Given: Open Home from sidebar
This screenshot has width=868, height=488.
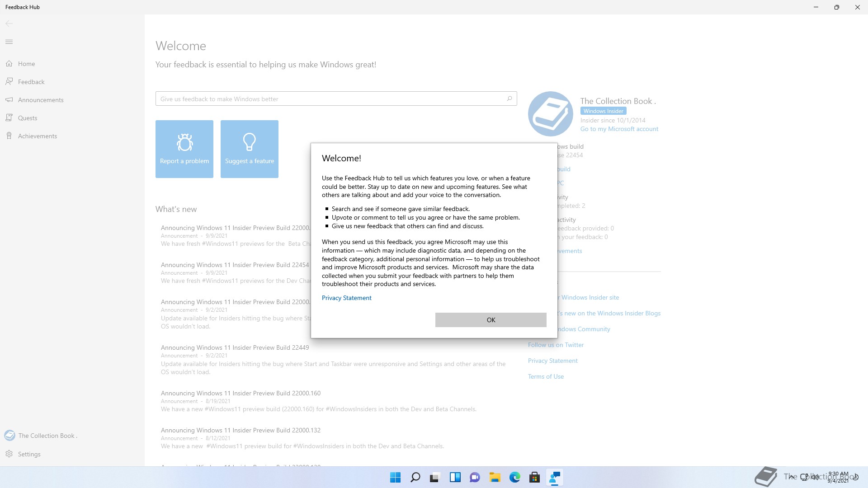Looking at the screenshot, I should coord(26,64).
